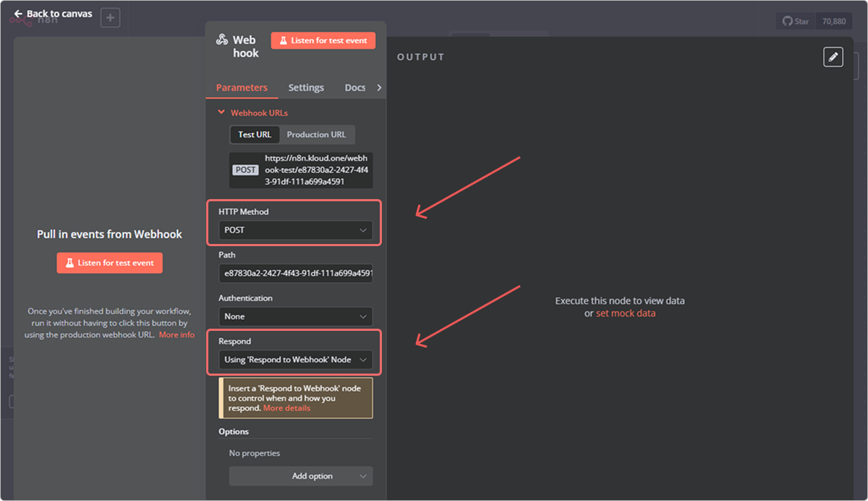Click the Webhook node icon in header

click(x=222, y=40)
